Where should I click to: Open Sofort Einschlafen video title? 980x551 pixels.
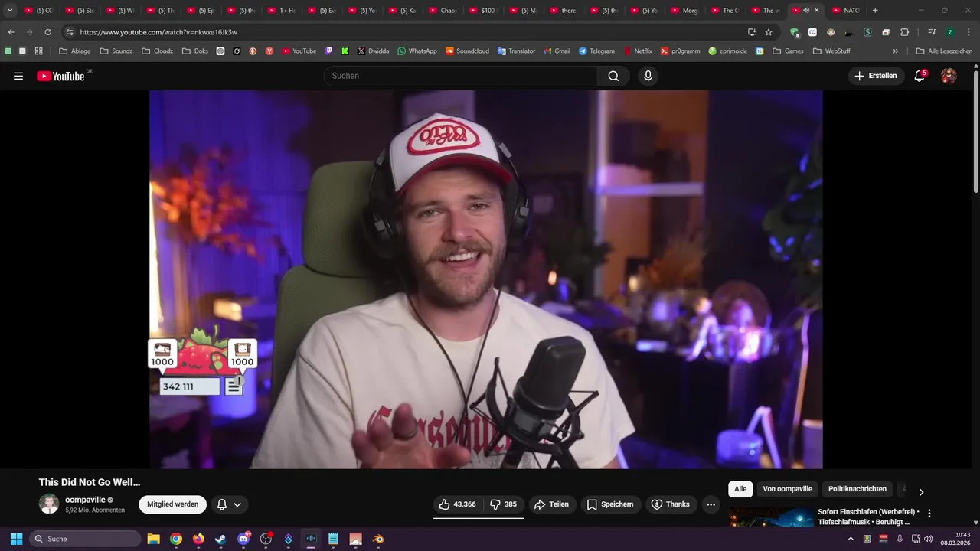(868, 517)
